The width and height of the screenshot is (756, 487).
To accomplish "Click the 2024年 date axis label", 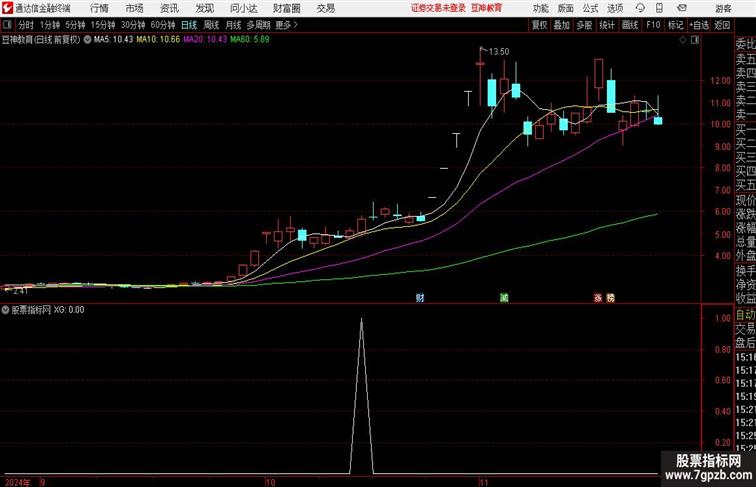I will coord(18,482).
